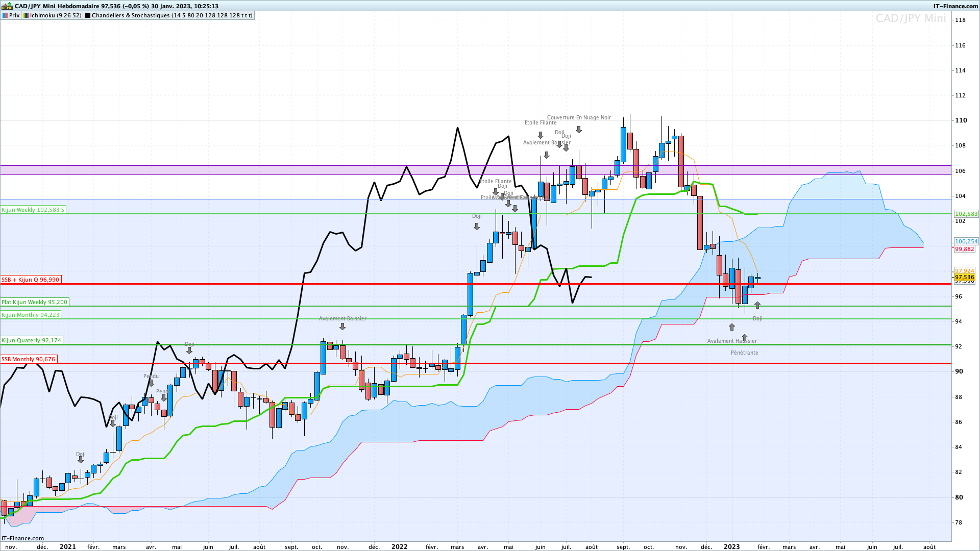Click the 80 level on the price axis
Screen dimensions: 980x551
(959, 497)
